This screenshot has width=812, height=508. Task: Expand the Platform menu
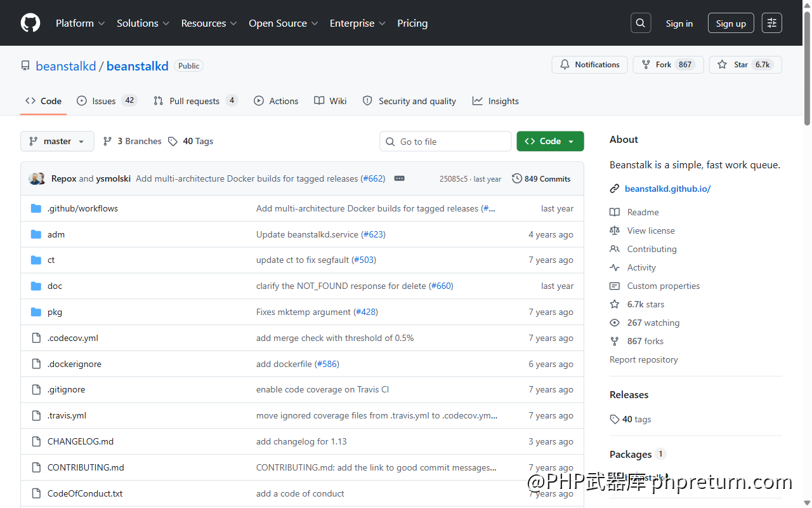point(80,23)
